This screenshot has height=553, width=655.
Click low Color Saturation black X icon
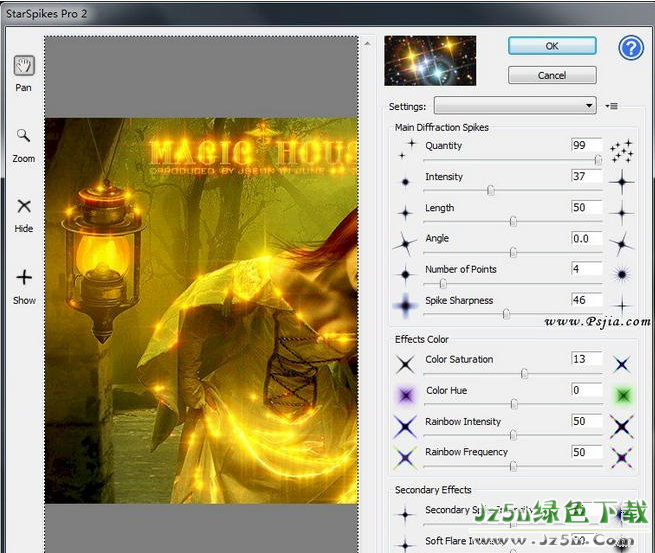point(405,364)
